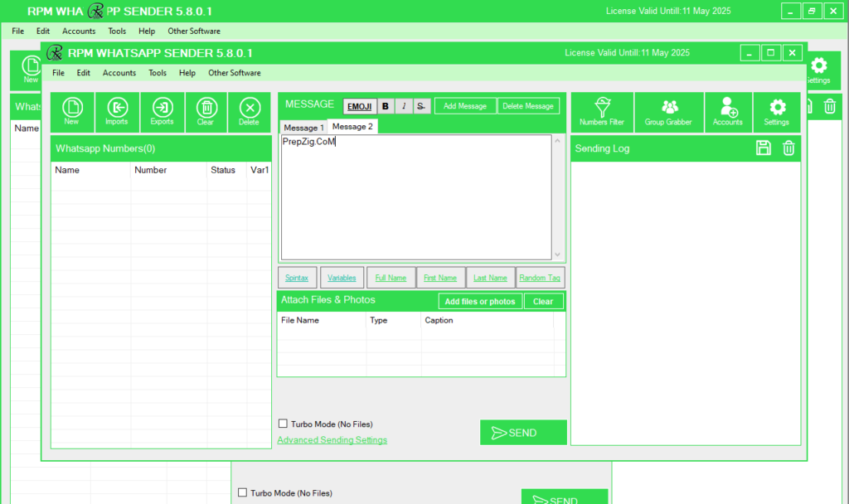The width and height of the screenshot is (849, 504).
Task: Click the Type column header in attachments
Action: tap(394, 321)
